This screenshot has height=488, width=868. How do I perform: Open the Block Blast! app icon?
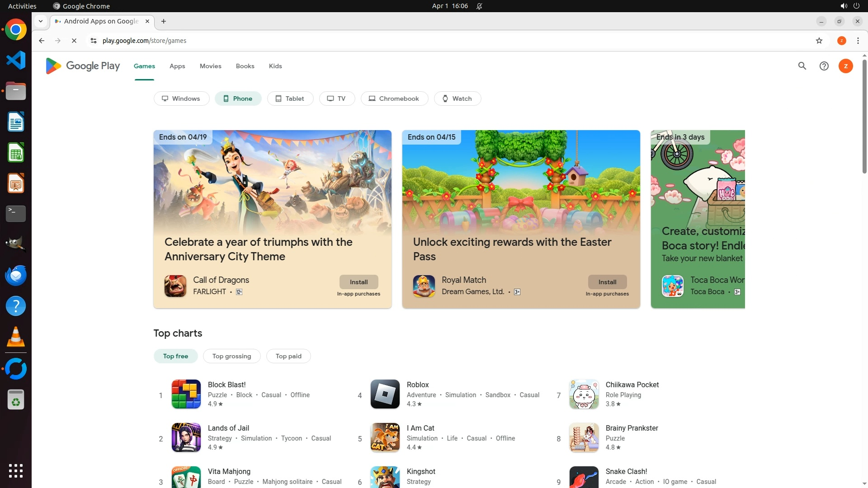click(186, 394)
